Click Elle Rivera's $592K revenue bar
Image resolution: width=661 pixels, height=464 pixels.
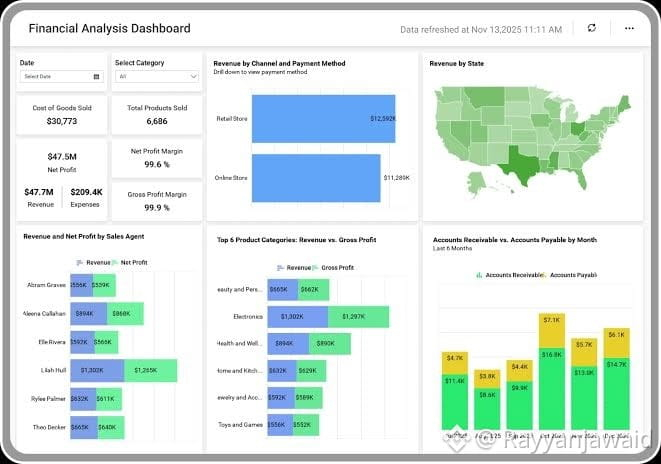[83, 342]
